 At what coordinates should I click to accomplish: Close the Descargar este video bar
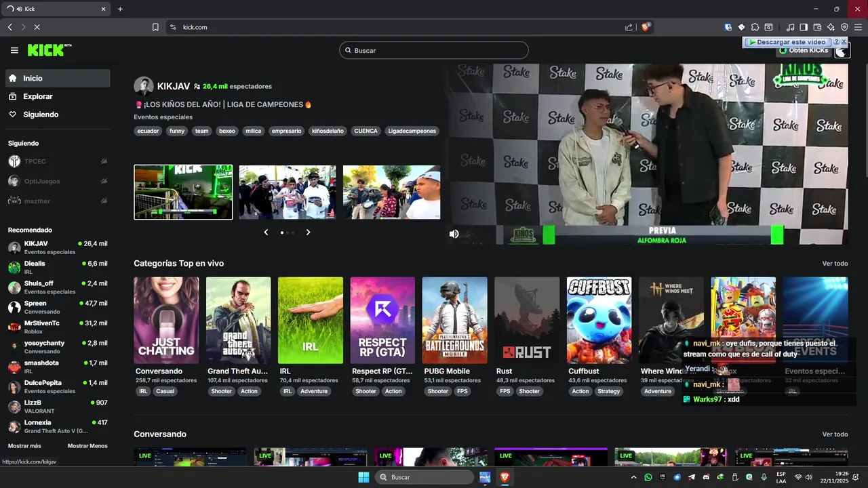pyautogui.click(x=844, y=42)
